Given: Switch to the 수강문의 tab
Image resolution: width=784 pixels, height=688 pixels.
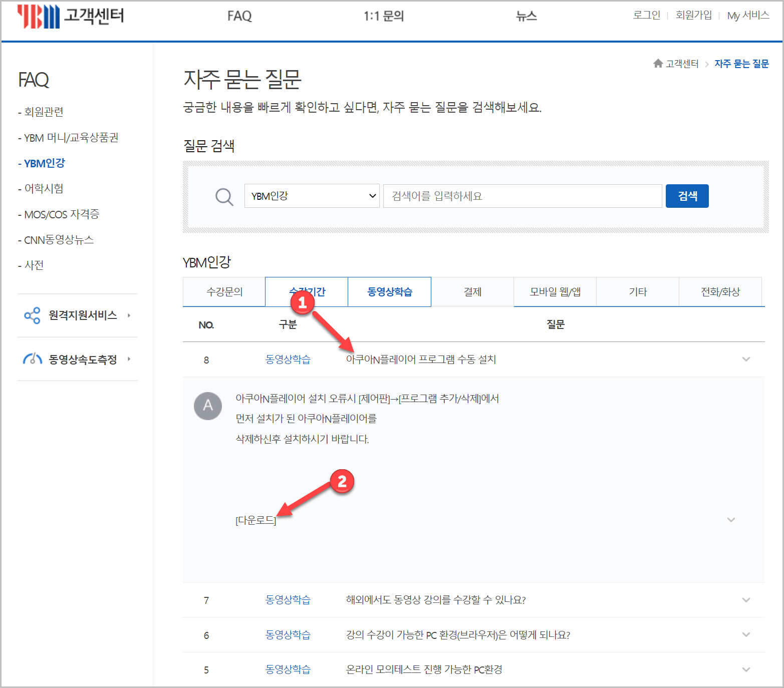Looking at the screenshot, I should pyautogui.click(x=224, y=291).
